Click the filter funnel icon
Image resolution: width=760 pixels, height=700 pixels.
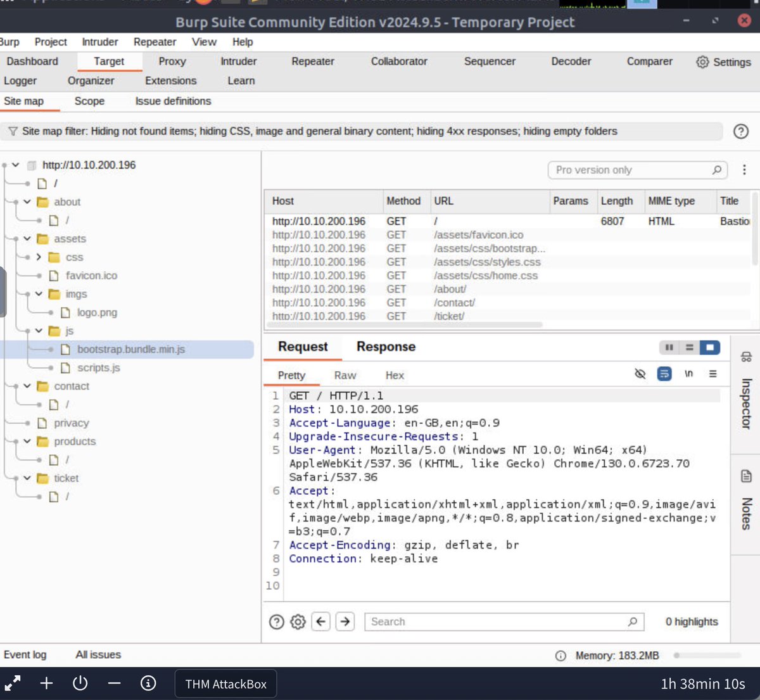(x=13, y=131)
